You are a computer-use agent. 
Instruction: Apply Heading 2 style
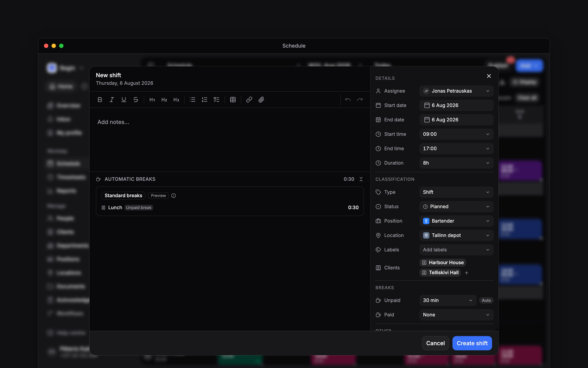[x=164, y=100]
